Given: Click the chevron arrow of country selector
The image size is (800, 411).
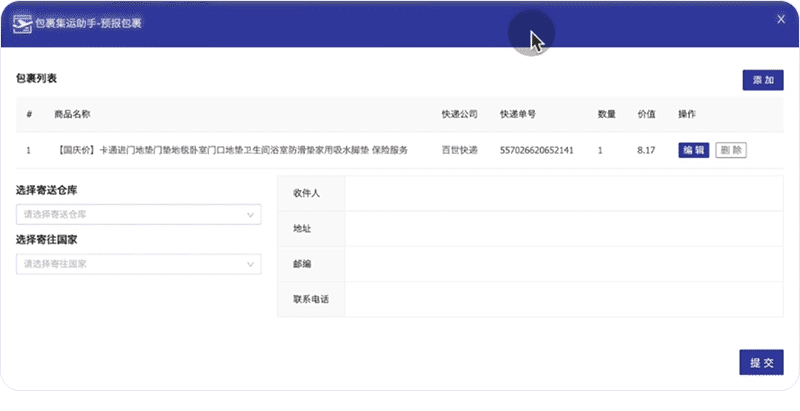Looking at the screenshot, I should point(250,264).
